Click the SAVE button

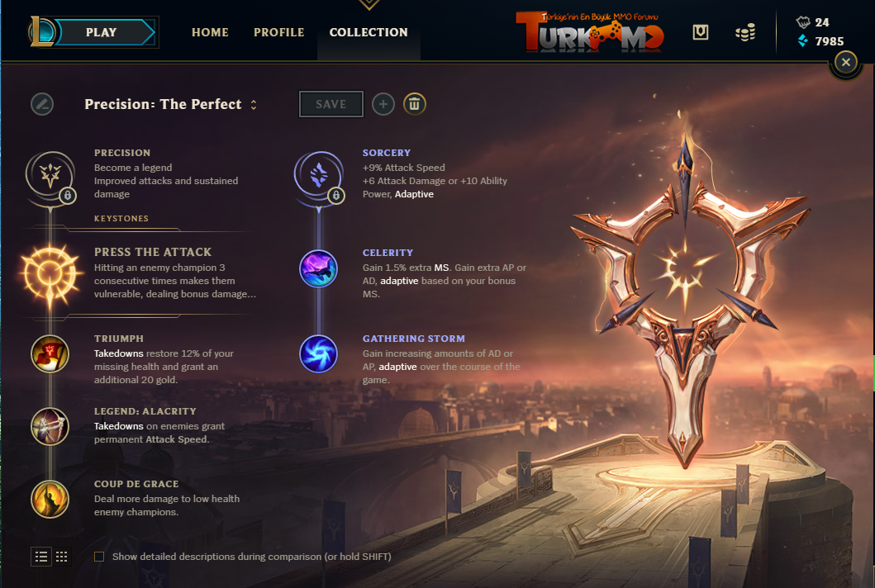[x=331, y=104]
